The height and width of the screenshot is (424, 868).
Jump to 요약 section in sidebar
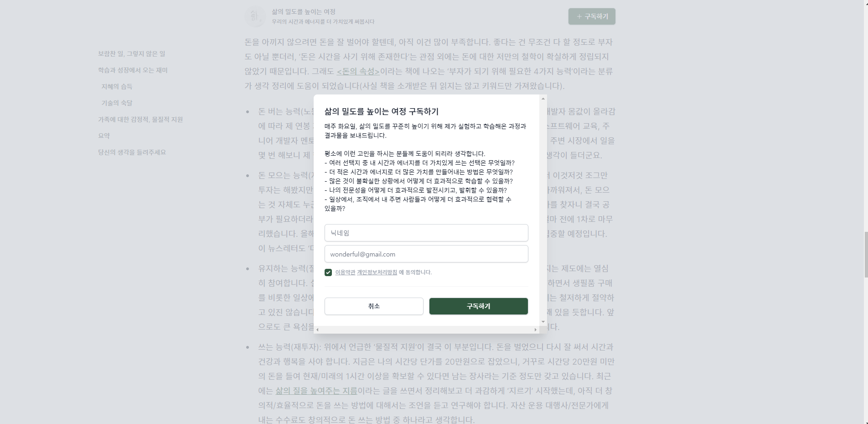point(104,136)
